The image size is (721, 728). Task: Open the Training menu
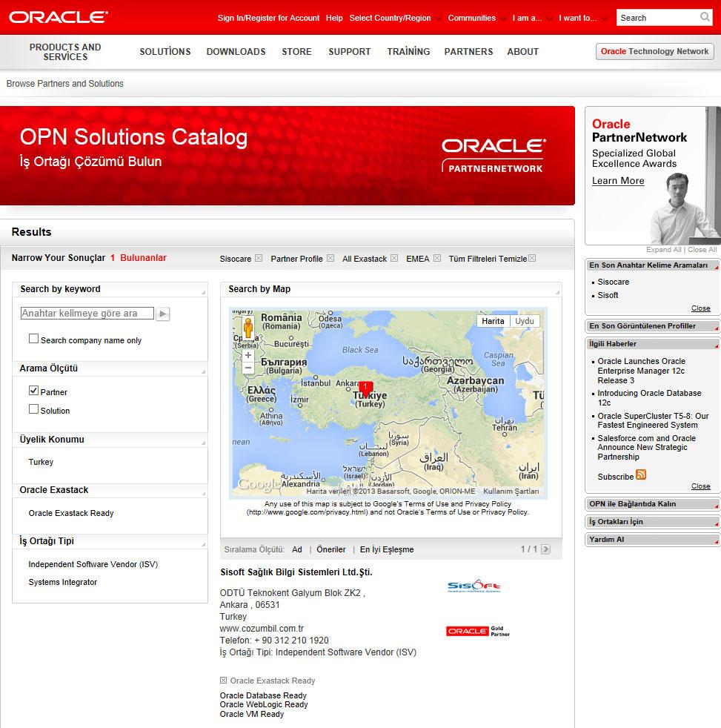[409, 52]
